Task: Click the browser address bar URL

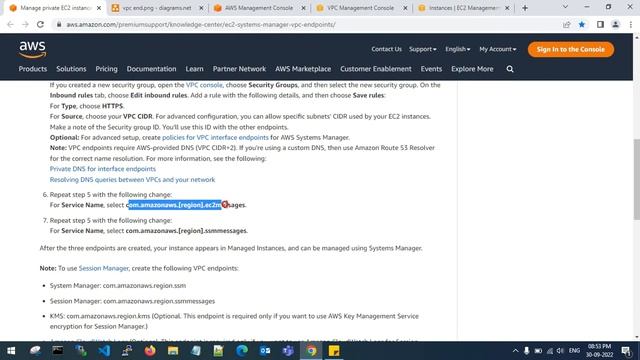Action: tap(201, 24)
